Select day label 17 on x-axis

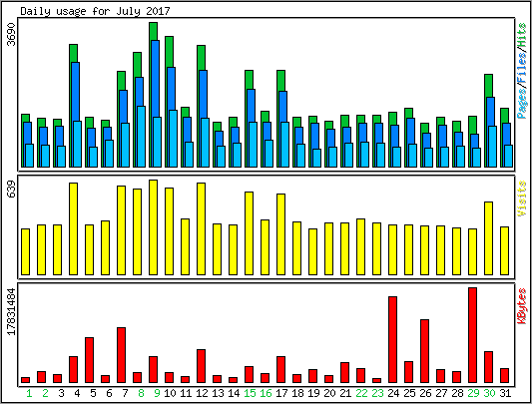(x=281, y=393)
